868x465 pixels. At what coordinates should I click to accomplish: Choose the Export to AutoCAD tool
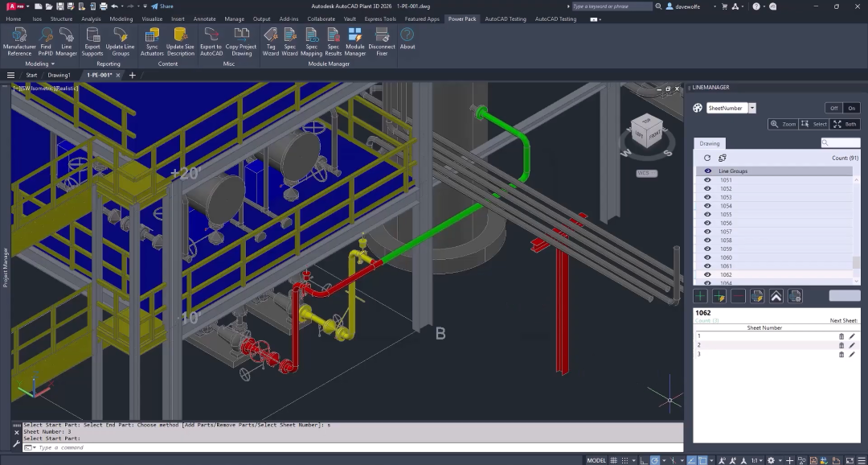[211, 42]
